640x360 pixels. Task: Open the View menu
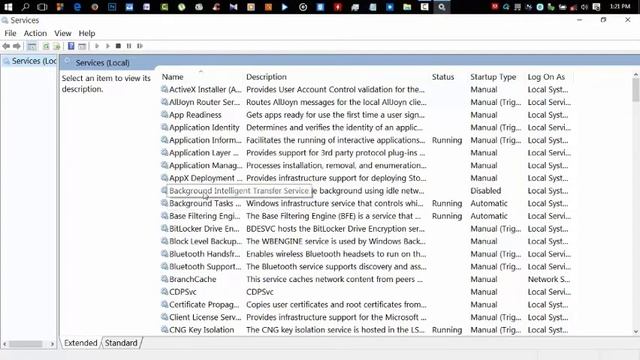coord(62,33)
